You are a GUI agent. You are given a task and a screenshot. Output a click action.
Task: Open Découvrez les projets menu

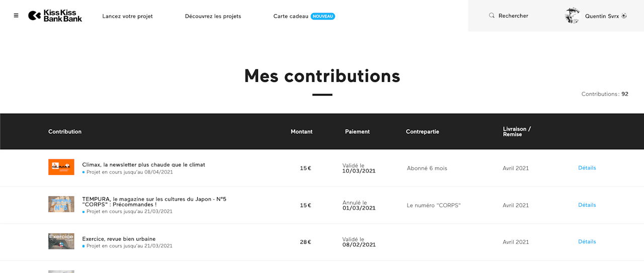[213, 16]
